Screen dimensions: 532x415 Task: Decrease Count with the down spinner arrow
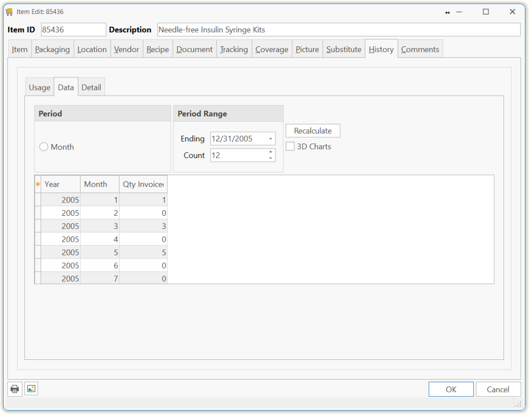270,158
